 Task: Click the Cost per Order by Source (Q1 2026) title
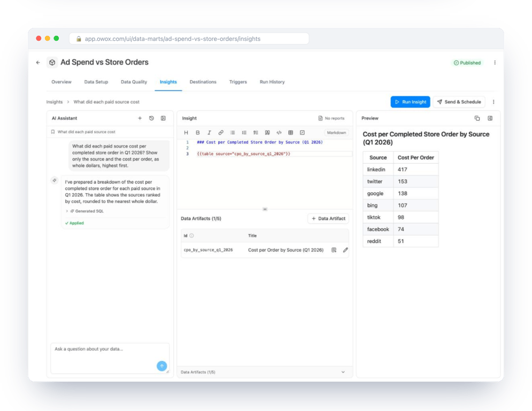tap(286, 250)
